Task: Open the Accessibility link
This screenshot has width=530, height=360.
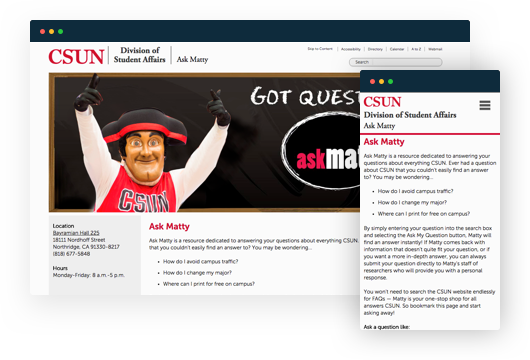Action: [351, 49]
